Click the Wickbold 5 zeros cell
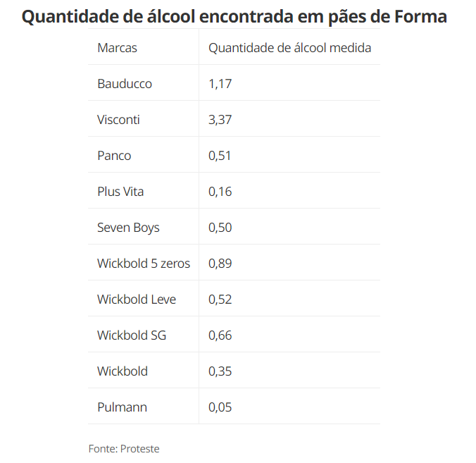 144,264
